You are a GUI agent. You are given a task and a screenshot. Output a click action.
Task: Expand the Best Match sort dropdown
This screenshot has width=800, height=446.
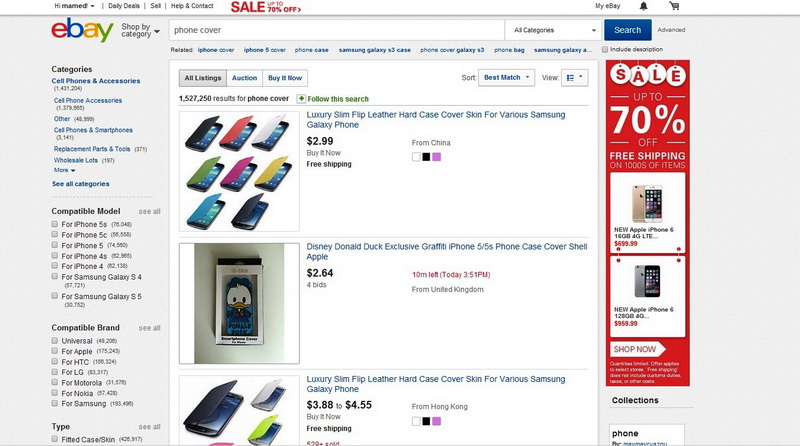[507, 77]
